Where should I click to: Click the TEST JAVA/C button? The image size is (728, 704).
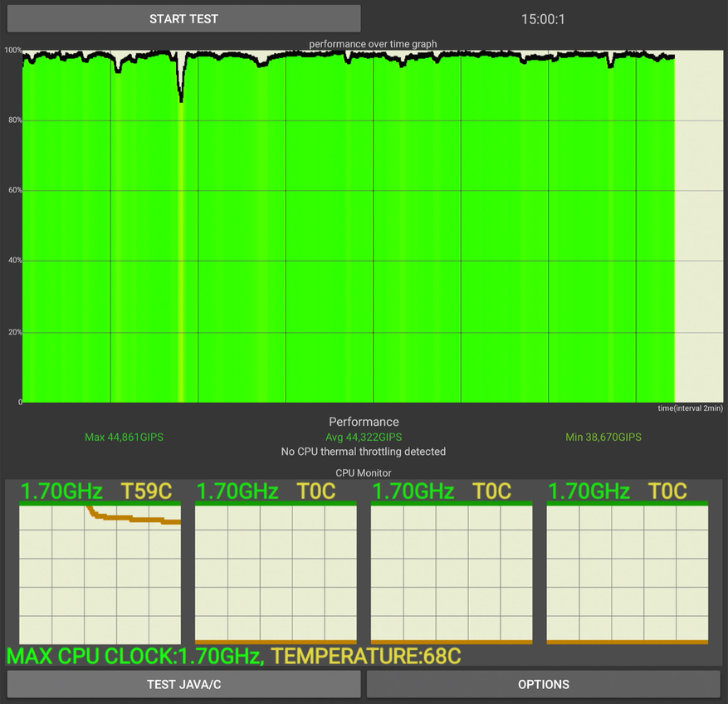pos(183,684)
